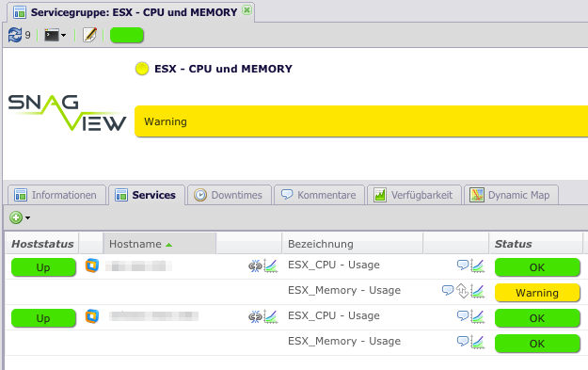The image size is (588, 370).
Task: Click the refresh icon in the toolbar
Action: point(15,35)
